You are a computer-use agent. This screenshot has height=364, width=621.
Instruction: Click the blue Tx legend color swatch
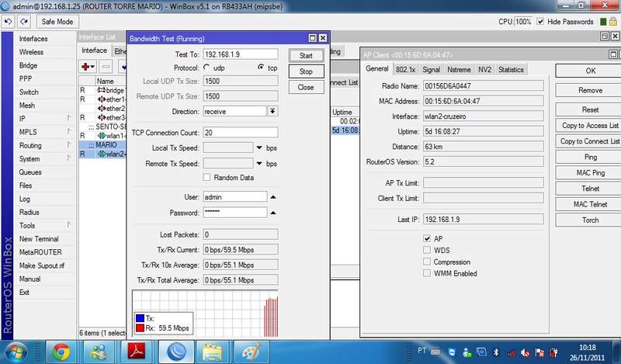click(x=140, y=318)
